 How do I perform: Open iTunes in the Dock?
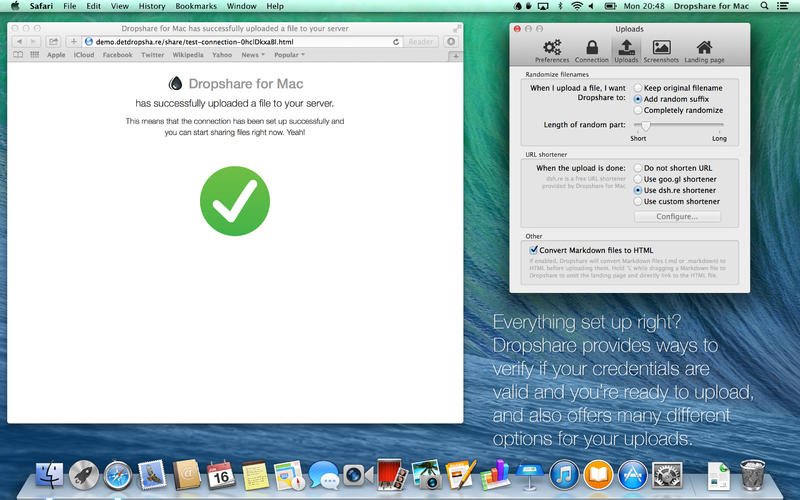click(x=564, y=476)
